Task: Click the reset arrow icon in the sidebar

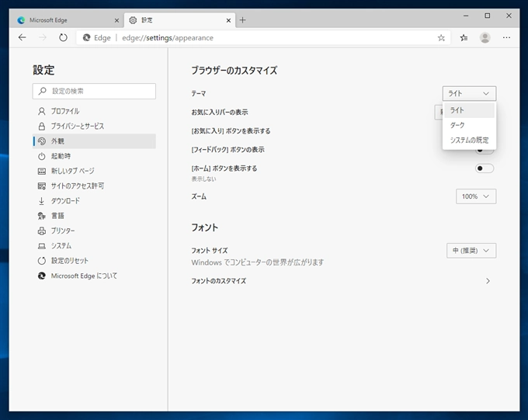Action: [x=41, y=261]
